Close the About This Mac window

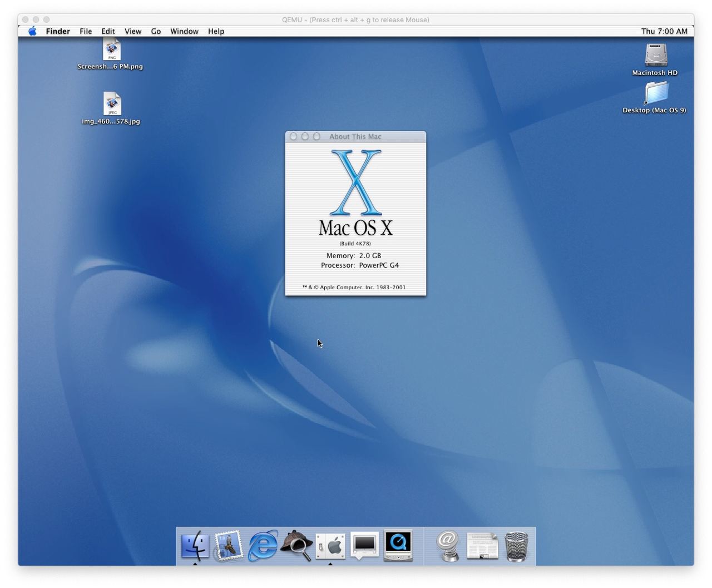click(x=293, y=136)
